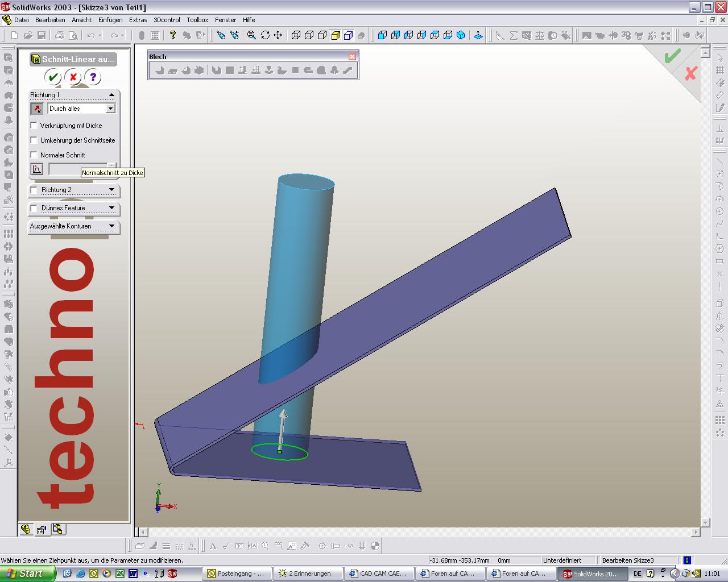Open the Durch alles end condition dropdown
Image resolution: width=728 pixels, height=582 pixels.
[110, 109]
